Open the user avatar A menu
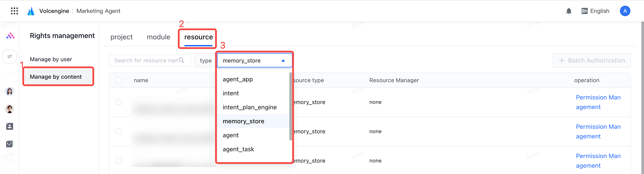The image size is (644, 174). click(x=625, y=11)
